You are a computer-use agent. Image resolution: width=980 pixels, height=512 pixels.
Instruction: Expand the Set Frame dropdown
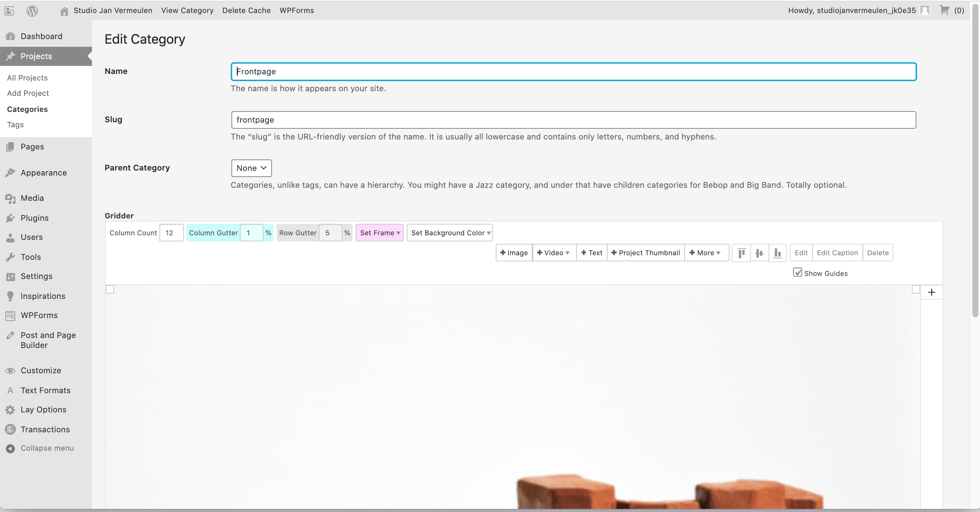pyautogui.click(x=379, y=233)
